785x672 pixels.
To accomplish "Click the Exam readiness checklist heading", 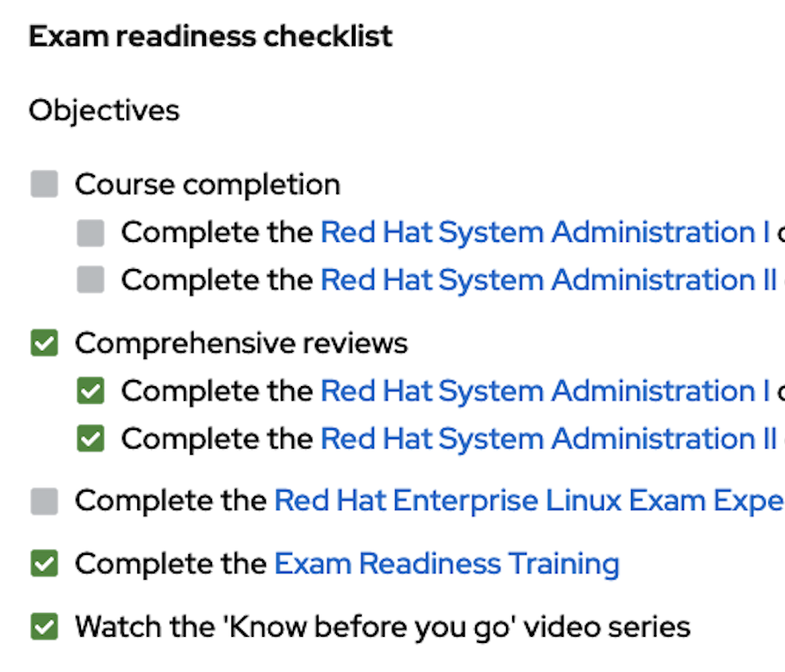I will [210, 36].
